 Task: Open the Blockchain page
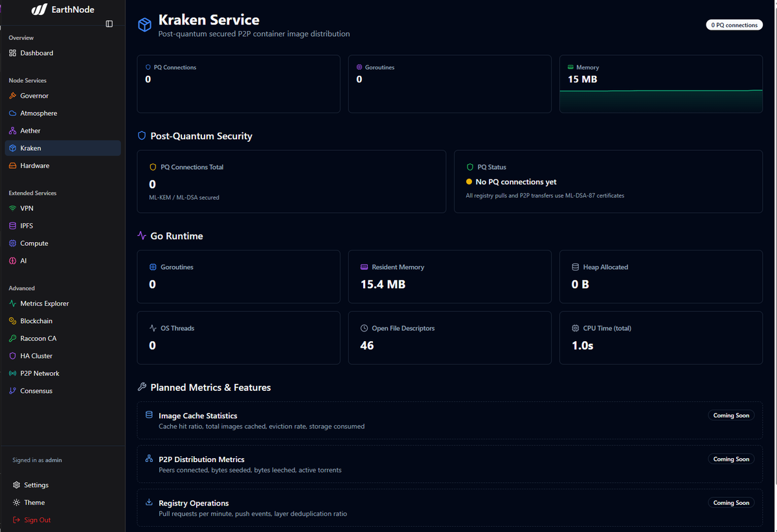tap(62, 321)
